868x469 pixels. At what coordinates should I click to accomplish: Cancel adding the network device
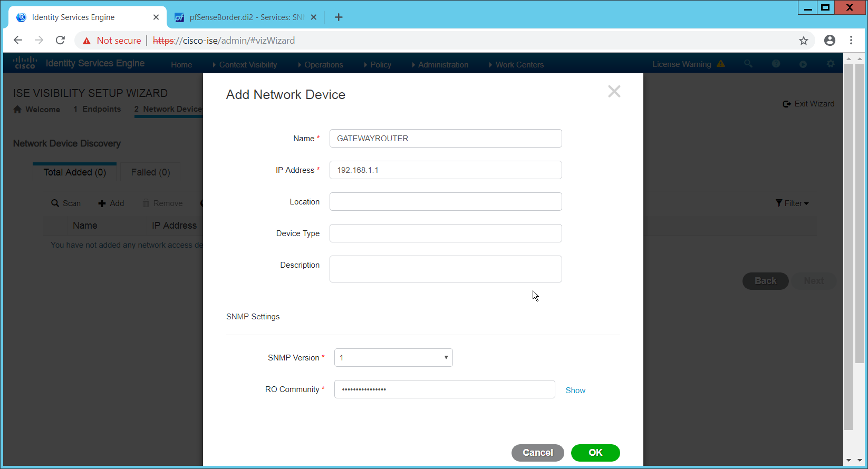point(537,453)
